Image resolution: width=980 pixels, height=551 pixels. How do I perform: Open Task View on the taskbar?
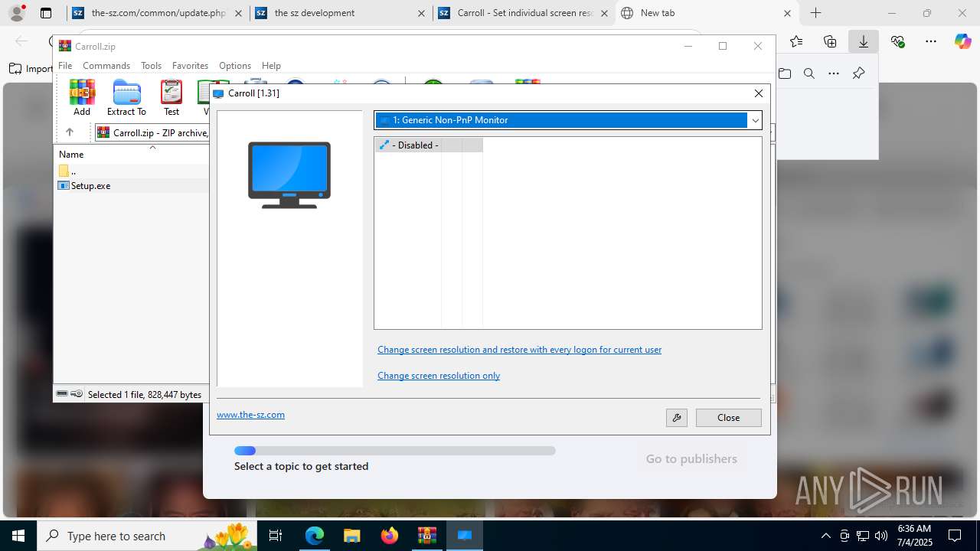point(276,536)
